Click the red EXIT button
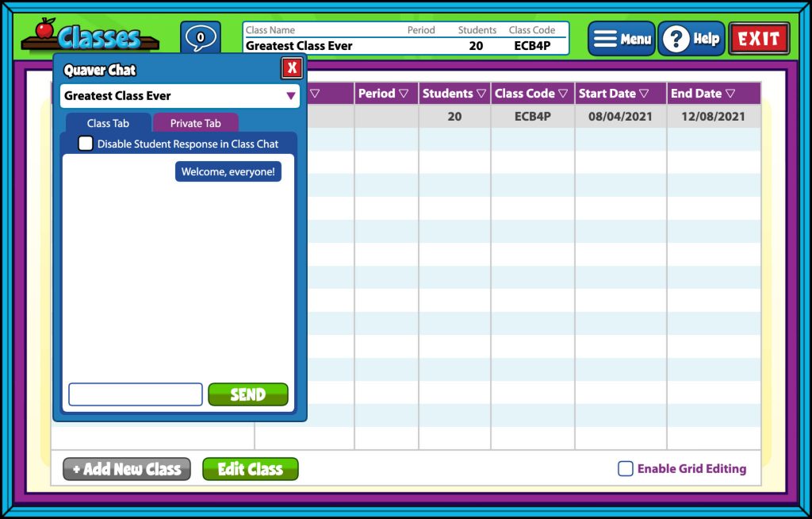 point(759,38)
